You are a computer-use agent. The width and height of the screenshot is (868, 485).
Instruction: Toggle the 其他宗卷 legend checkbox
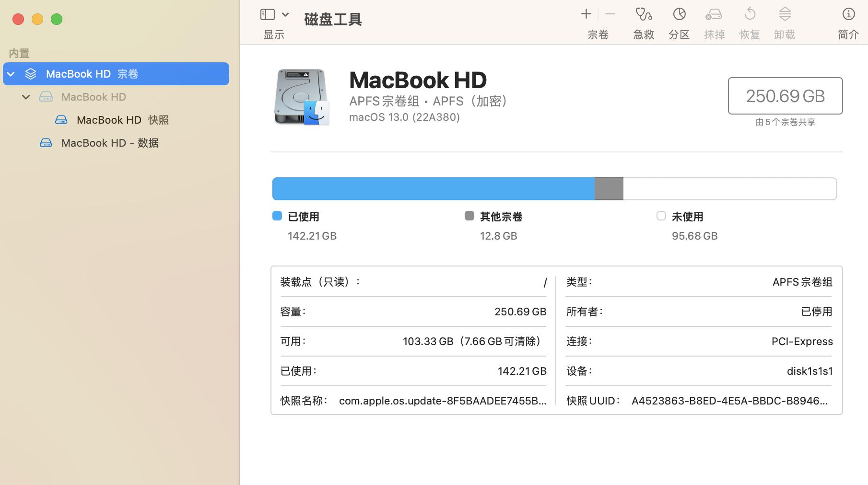point(469,216)
